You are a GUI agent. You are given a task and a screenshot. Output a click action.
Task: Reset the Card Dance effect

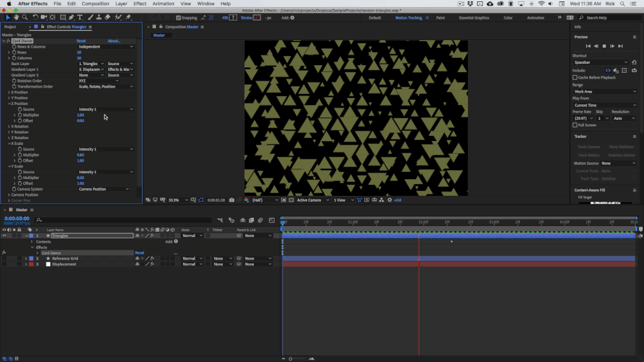pyautogui.click(x=81, y=41)
